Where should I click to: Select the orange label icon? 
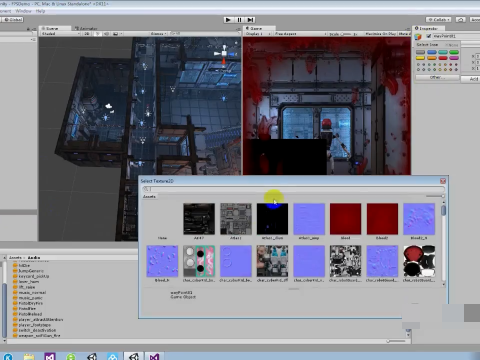tap(432, 58)
